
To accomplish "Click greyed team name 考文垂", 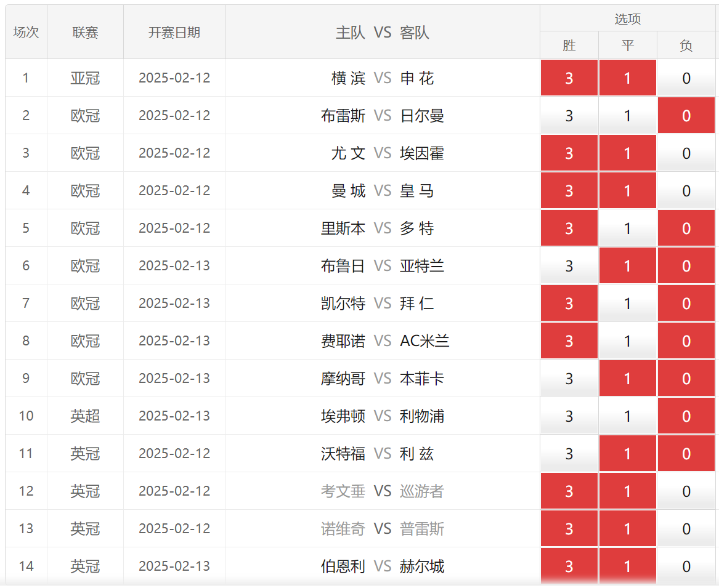I will click(x=343, y=491).
